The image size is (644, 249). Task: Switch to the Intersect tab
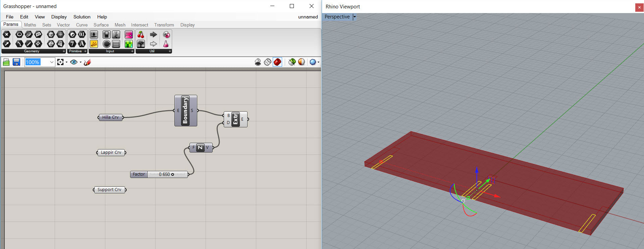[140, 25]
